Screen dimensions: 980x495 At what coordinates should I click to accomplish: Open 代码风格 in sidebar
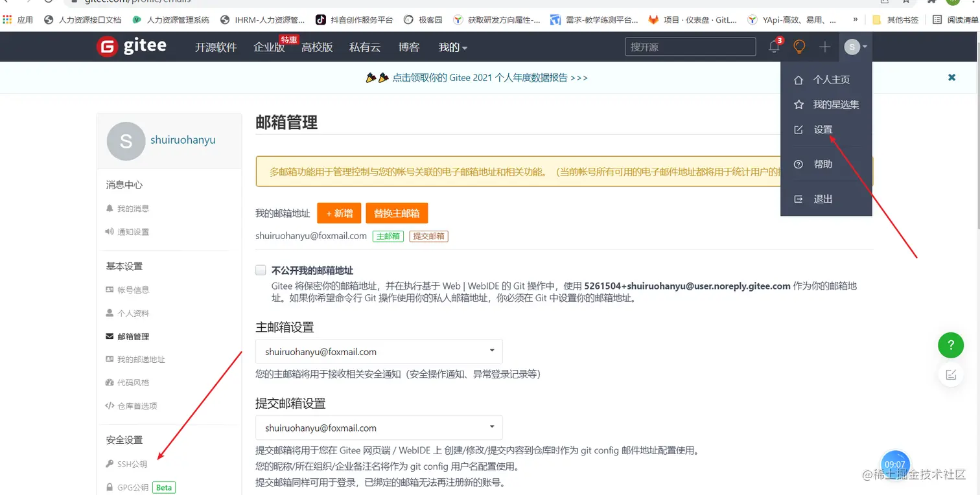[128, 383]
